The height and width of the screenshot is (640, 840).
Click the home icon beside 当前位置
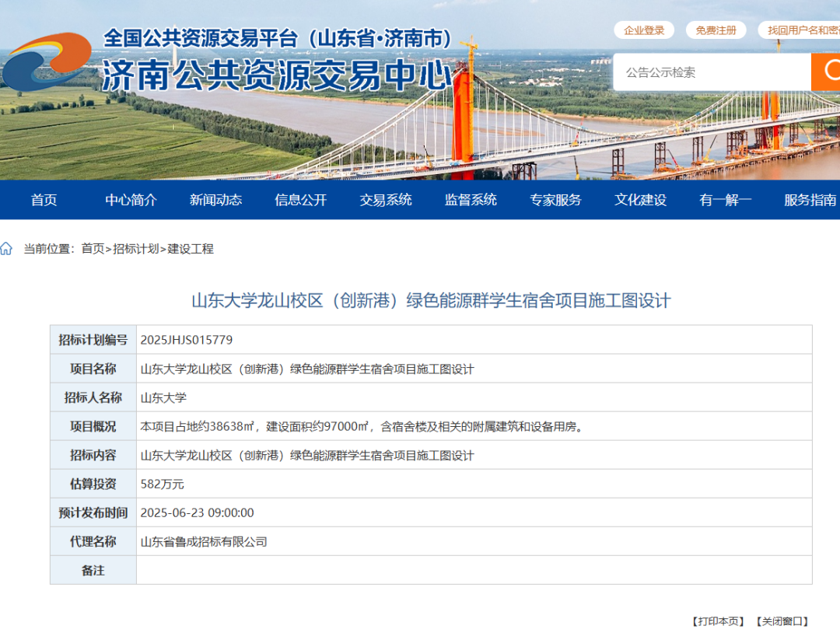[6, 249]
